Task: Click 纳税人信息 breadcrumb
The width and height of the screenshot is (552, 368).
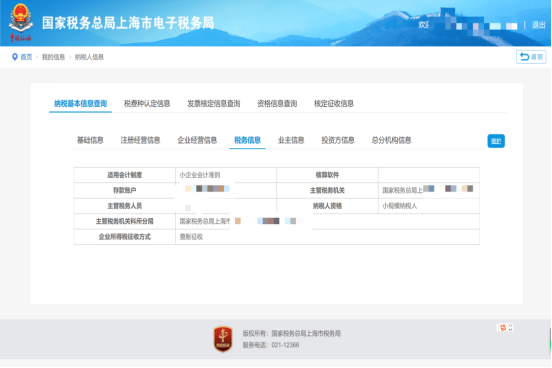Action: [x=89, y=57]
